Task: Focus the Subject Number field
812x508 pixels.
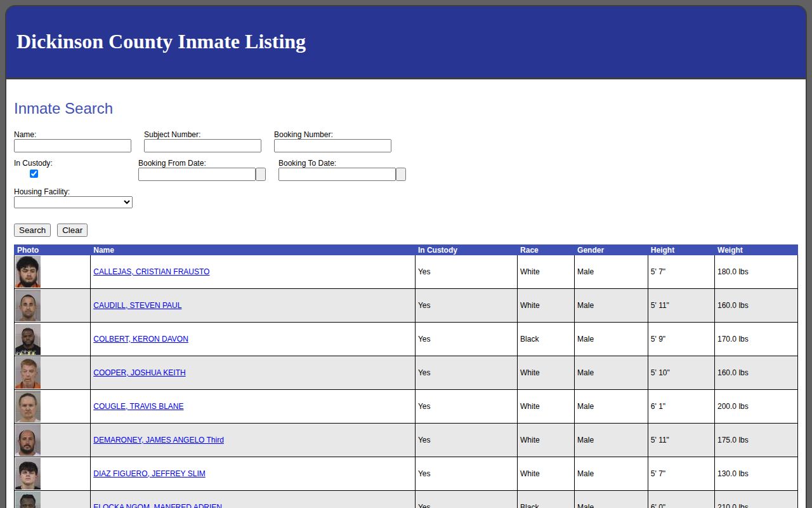Action: (202, 145)
